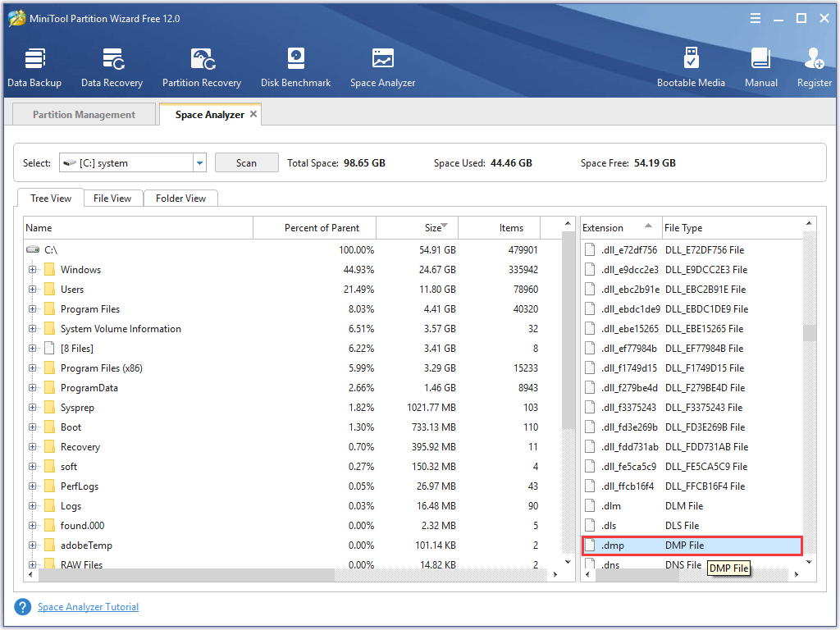
Task: Launch the Data Recovery tool
Action: [112, 67]
